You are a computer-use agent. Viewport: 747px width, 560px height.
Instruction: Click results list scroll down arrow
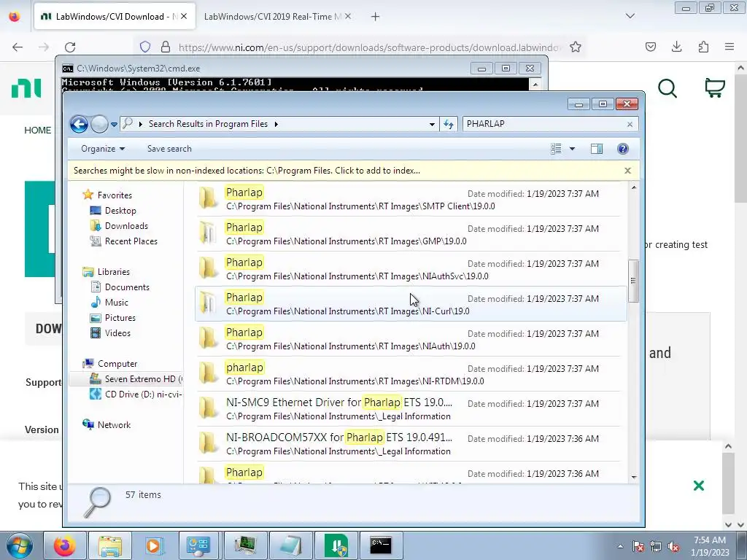[634, 477]
